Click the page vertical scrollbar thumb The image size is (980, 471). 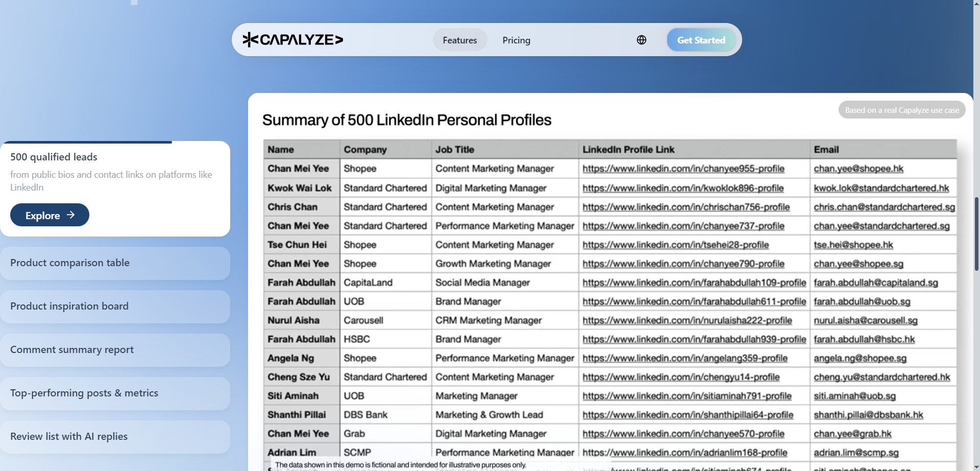[977, 234]
